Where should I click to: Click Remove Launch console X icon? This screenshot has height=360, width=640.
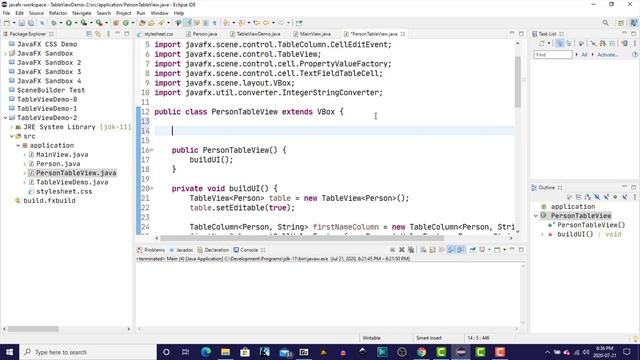click(402, 249)
